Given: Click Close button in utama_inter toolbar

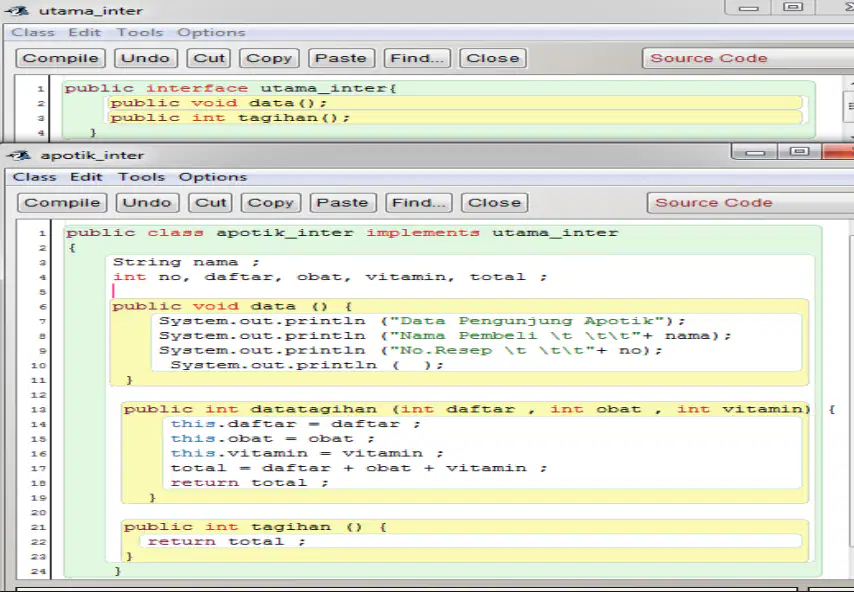Looking at the screenshot, I should (x=493, y=58).
